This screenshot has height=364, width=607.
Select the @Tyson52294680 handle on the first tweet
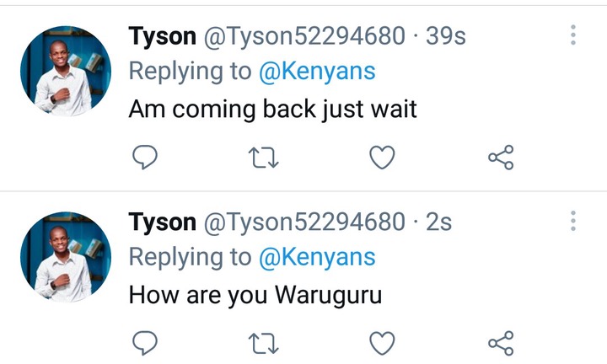pyautogui.click(x=304, y=36)
